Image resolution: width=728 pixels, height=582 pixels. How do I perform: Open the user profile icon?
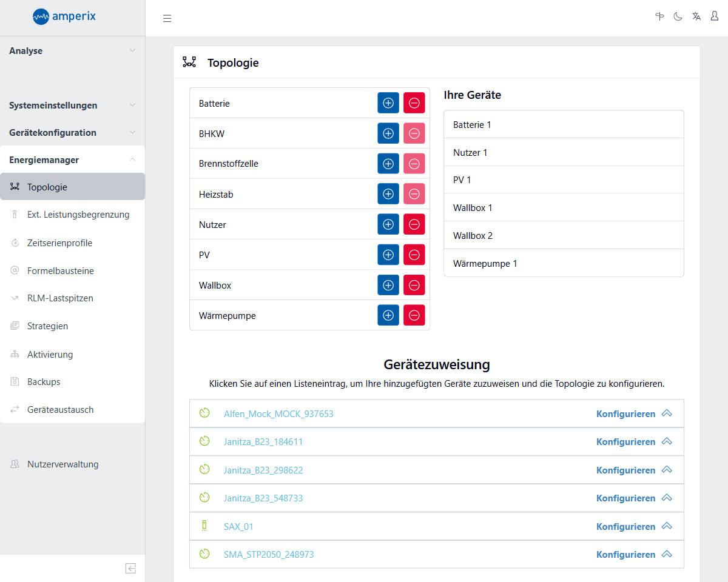pos(715,17)
